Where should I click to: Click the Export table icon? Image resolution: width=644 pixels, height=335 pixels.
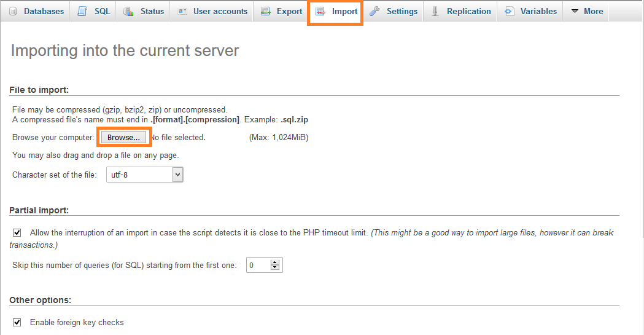(266, 12)
